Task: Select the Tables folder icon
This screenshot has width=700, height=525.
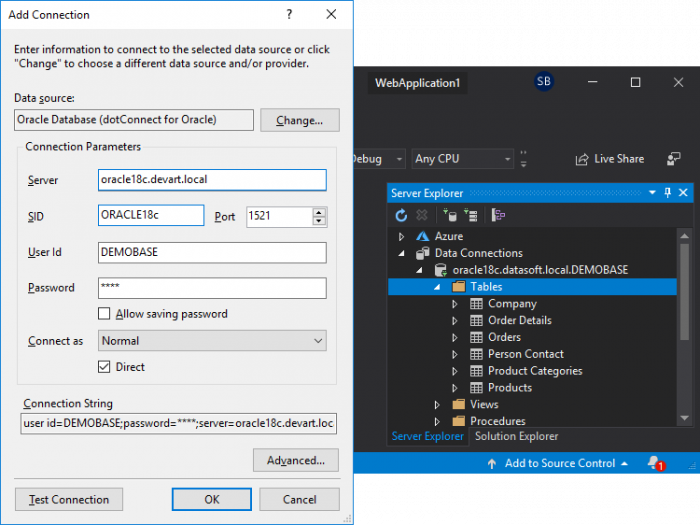Action: 458,287
